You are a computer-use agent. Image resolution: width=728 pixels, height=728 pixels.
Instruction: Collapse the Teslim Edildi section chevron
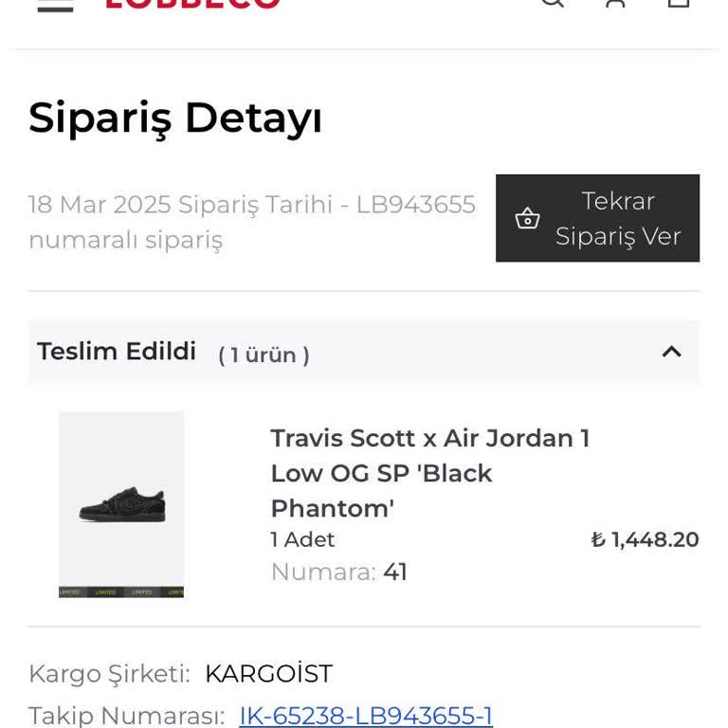[671, 352]
